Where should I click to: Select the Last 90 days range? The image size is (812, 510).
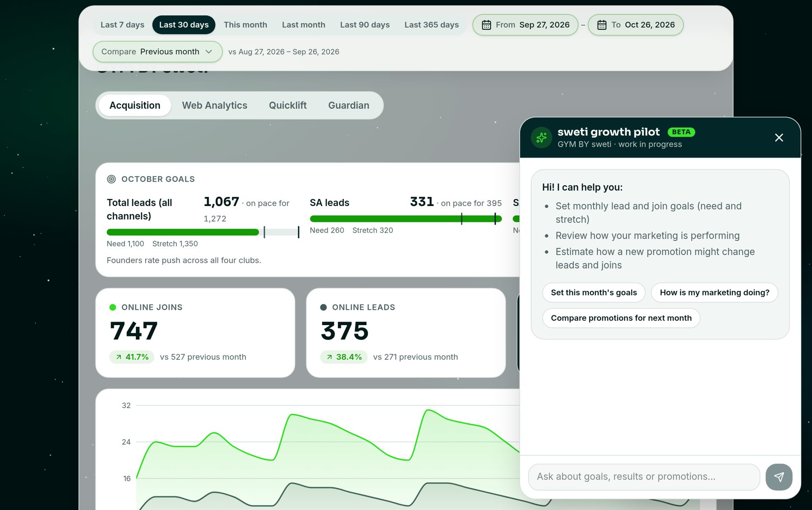pos(364,25)
